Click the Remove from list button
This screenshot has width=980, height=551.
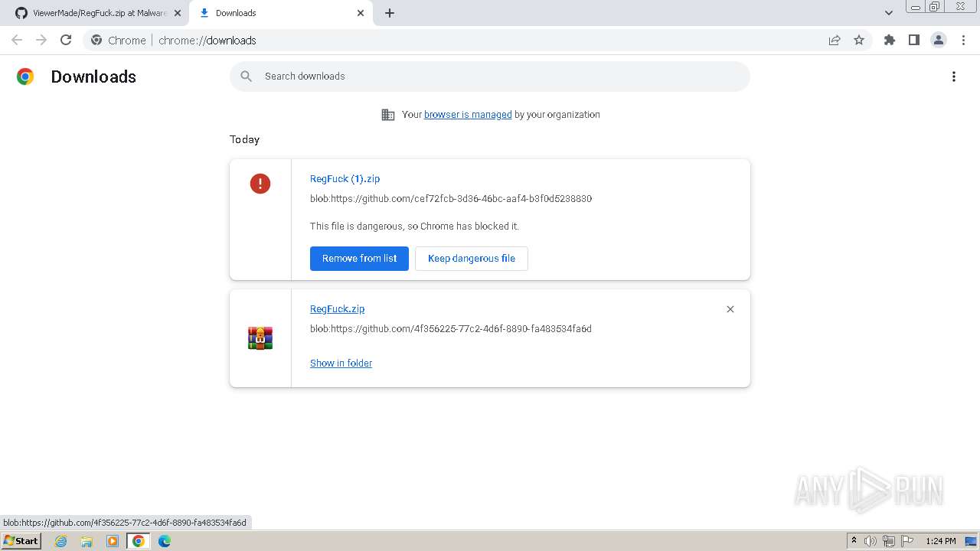[x=359, y=259]
